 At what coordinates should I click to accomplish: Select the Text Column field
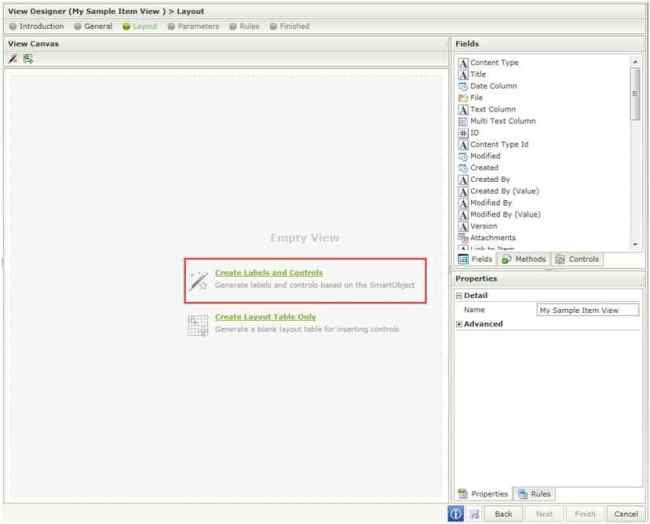tap(493, 109)
